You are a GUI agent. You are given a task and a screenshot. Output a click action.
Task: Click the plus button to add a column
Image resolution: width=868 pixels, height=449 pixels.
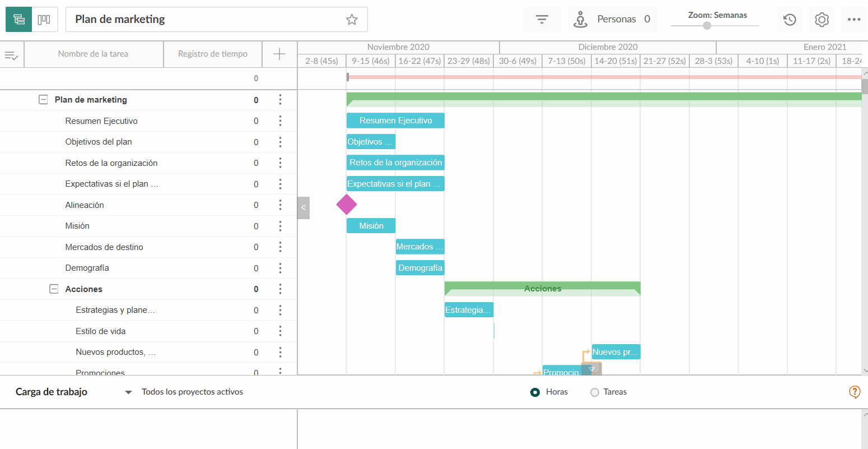coord(279,54)
